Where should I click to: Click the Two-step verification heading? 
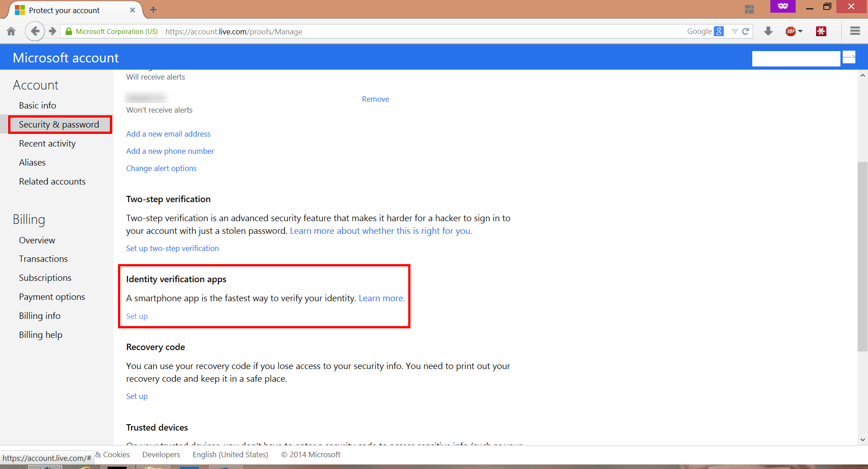click(168, 199)
